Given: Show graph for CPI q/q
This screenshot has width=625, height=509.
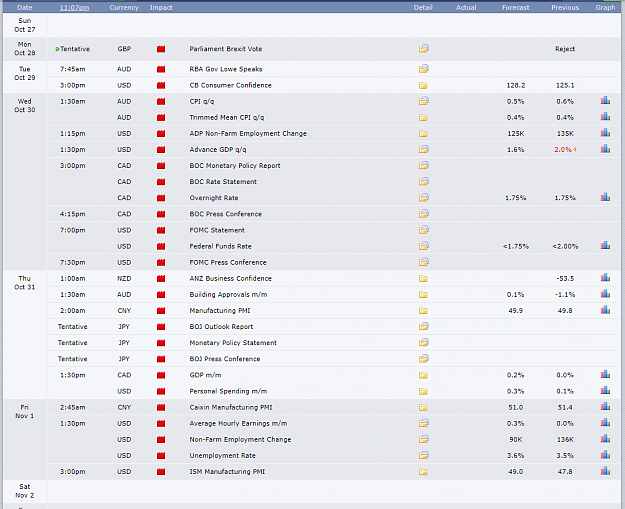Looking at the screenshot, I should coord(605,100).
